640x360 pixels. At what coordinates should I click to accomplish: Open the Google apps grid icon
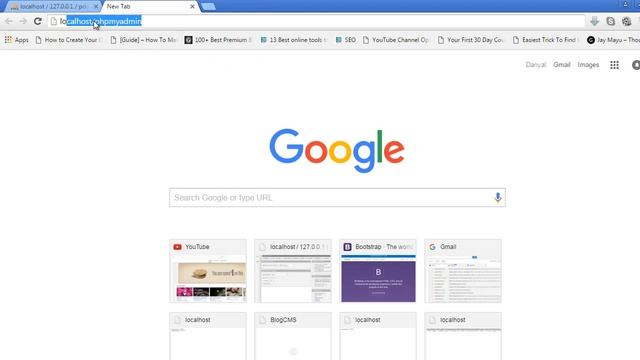614,65
